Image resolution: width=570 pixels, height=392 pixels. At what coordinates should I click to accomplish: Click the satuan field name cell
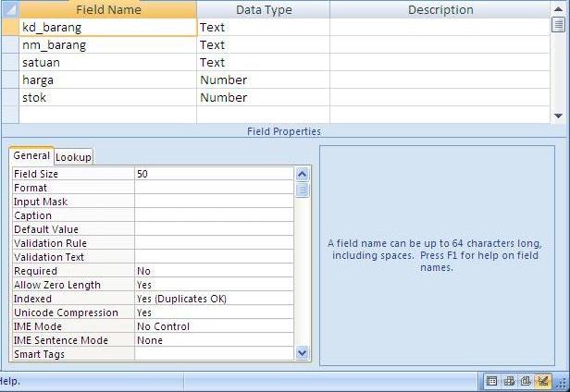click(108, 63)
